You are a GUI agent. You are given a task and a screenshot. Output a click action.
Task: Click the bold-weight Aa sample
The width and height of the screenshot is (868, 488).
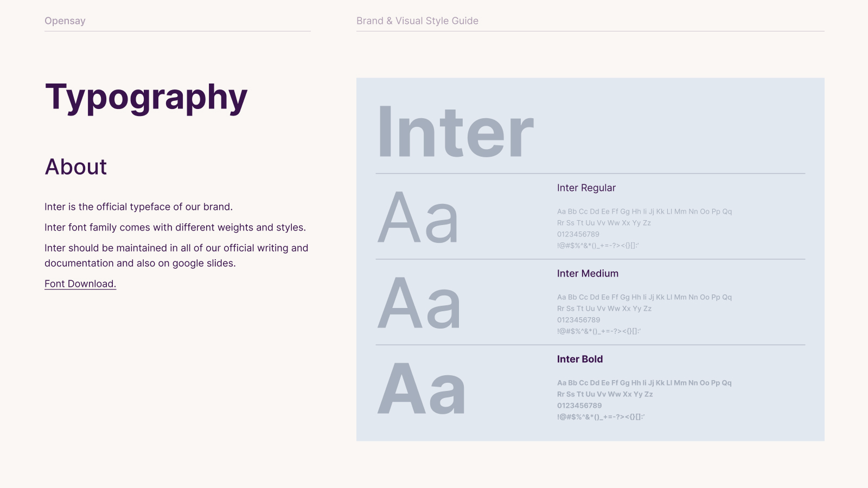click(x=422, y=389)
